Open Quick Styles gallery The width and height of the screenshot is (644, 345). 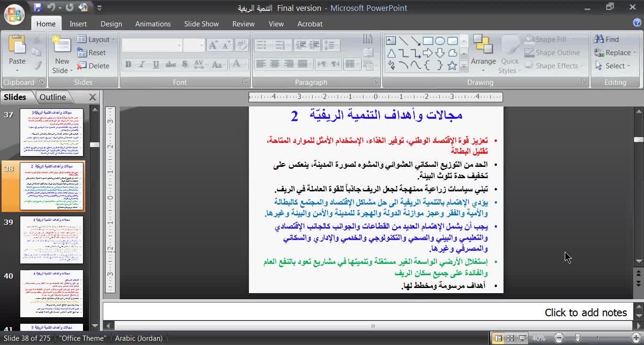tap(510, 54)
